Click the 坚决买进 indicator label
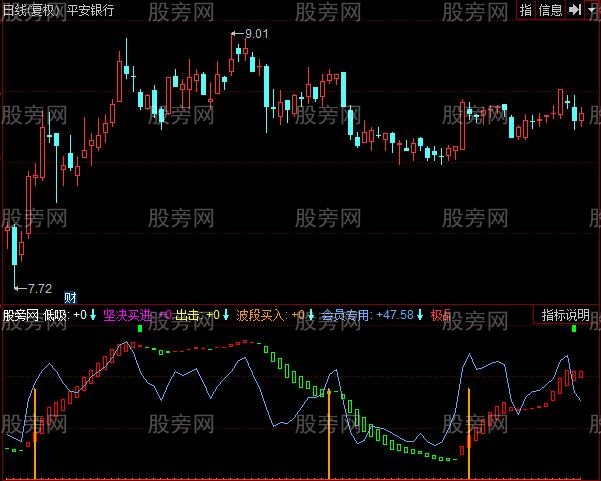This screenshot has height=481, width=601. (130, 315)
